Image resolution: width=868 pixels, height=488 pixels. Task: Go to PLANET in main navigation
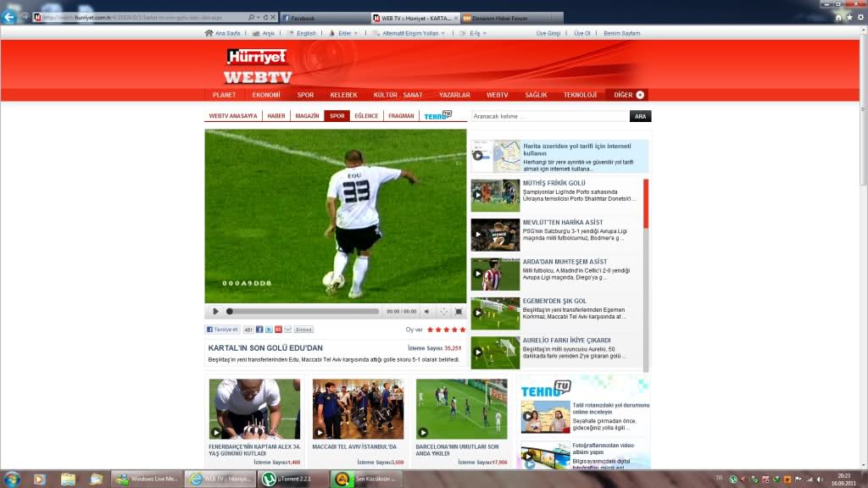(224, 95)
